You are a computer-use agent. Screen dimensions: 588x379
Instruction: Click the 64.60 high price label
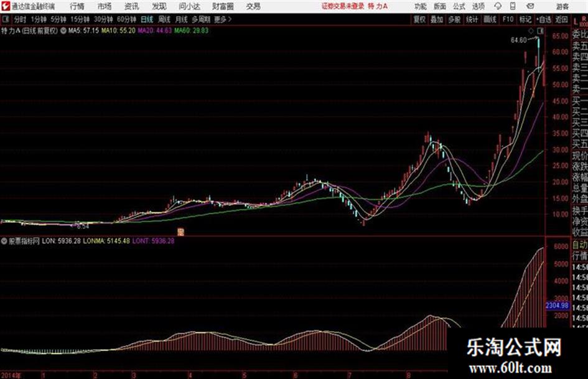pos(519,40)
